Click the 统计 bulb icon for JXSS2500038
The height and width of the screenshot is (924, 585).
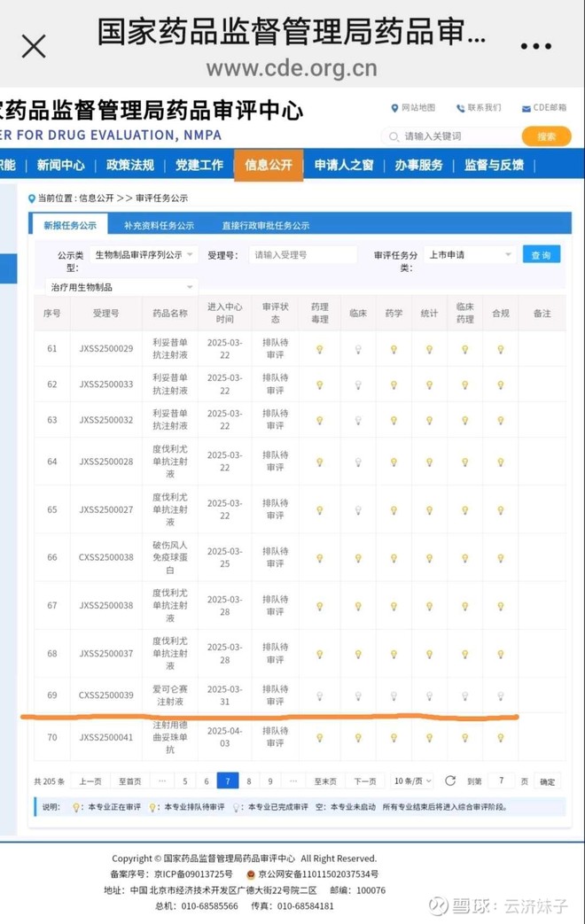coord(429,606)
